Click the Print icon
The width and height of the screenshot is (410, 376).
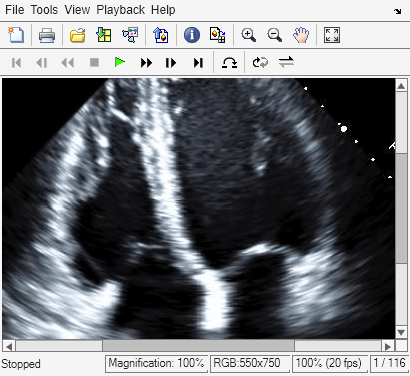(x=47, y=35)
